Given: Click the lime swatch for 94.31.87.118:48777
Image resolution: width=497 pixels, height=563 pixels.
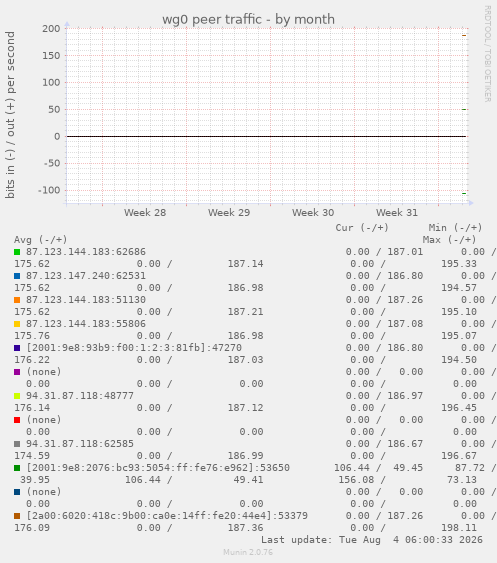Looking at the screenshot, I should 17,396.
